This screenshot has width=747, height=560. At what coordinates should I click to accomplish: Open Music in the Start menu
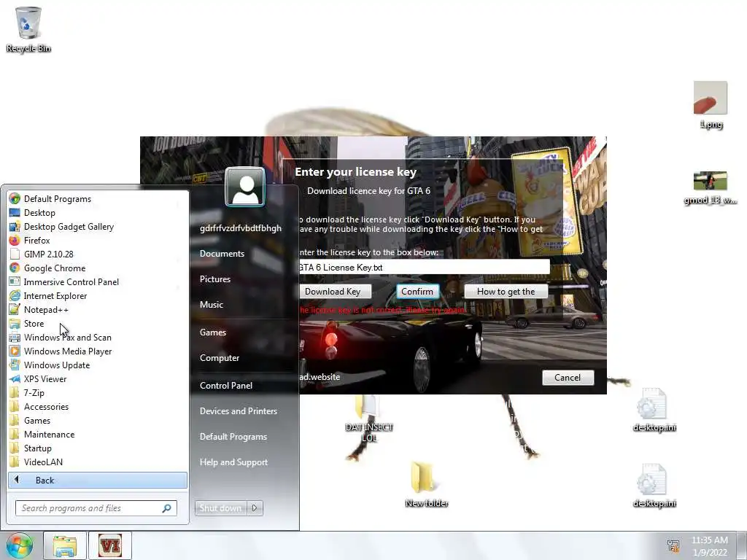211,305
